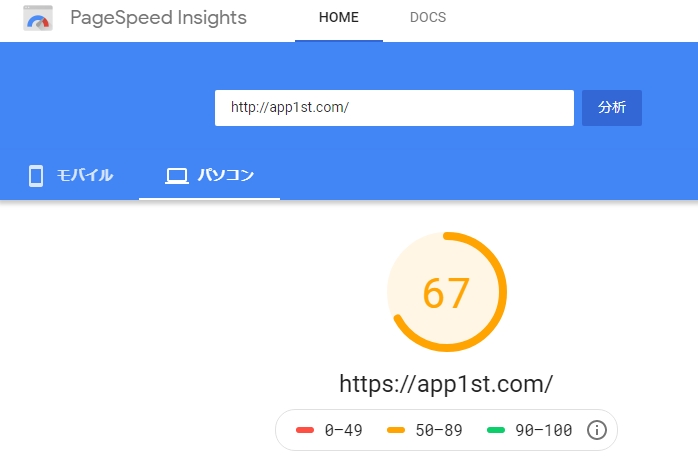
Task: Select the パソコン tab
Action: tap(209, 175)
